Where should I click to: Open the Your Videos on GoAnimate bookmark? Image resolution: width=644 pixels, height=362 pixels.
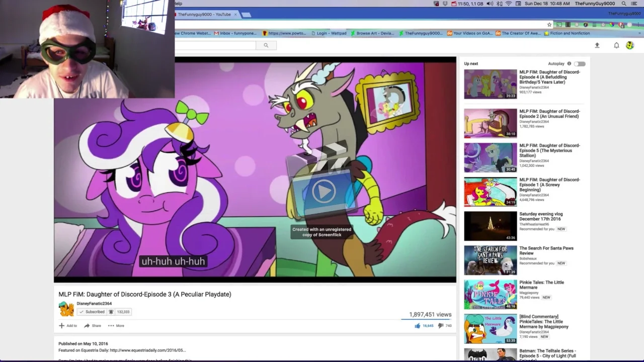click(470, 33)
